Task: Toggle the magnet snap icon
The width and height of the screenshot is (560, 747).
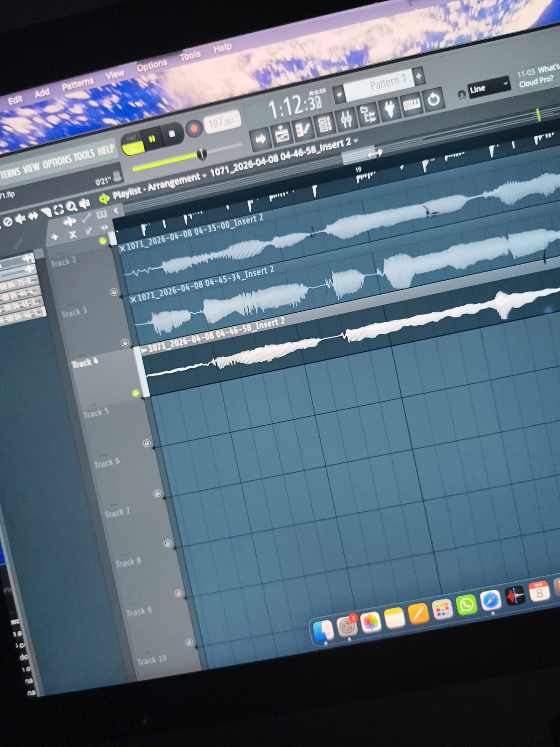Action: point(462,94)
